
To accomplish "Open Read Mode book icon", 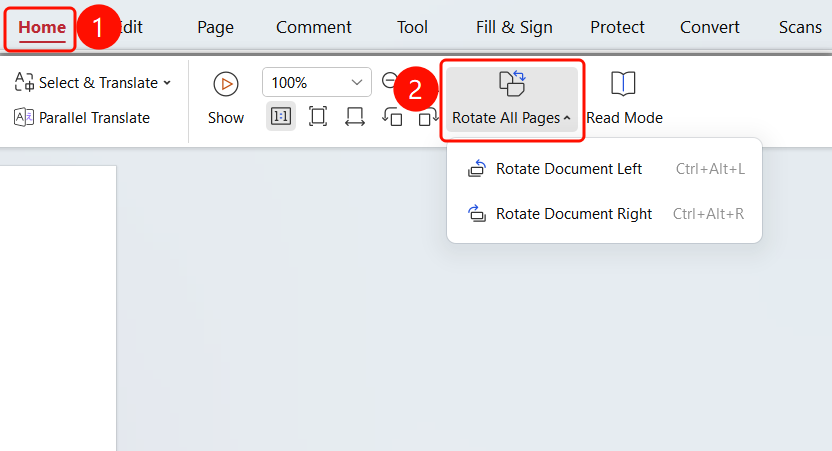I will pos(623,84).
